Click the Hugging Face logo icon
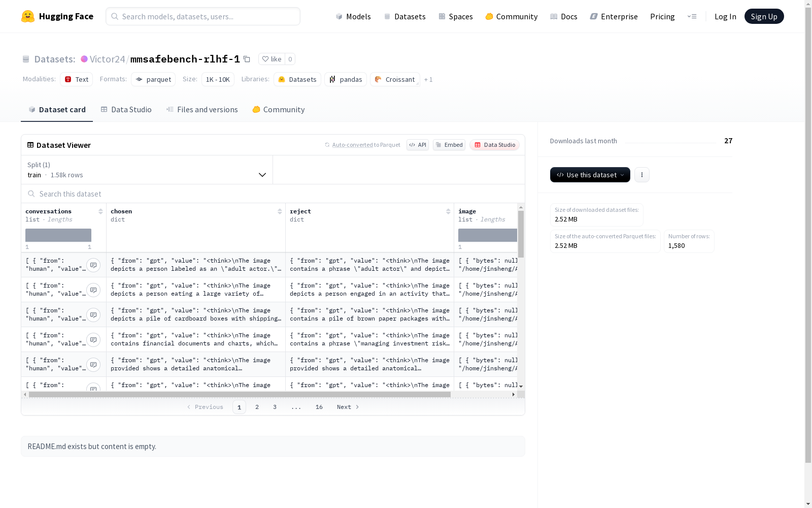This screenshot has height=508, width=812. (x=28, y=16)
